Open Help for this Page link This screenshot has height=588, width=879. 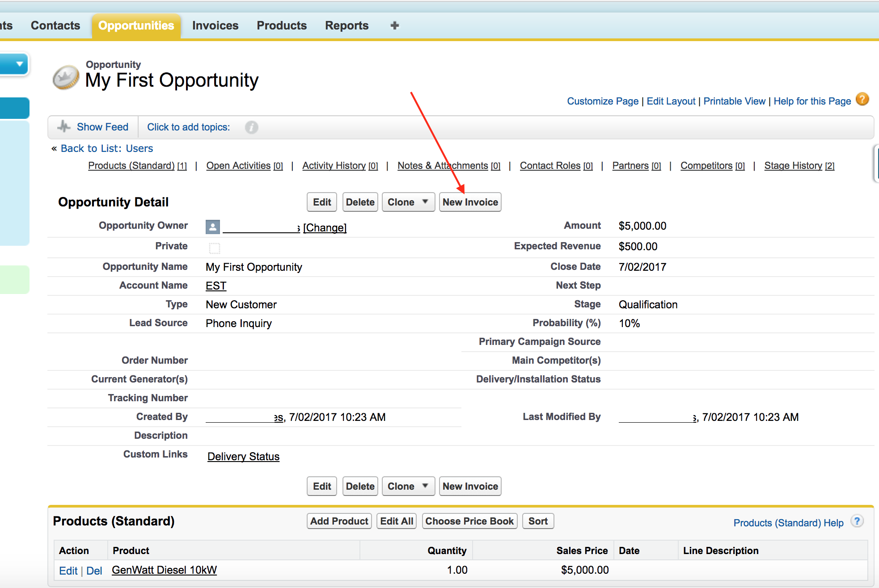click(812, 101)
